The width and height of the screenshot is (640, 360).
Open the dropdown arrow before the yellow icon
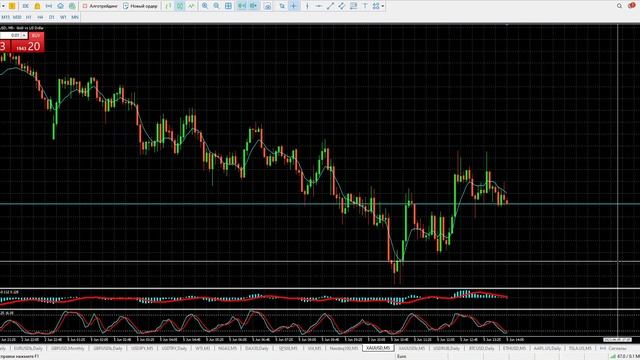tap(3, 6)
